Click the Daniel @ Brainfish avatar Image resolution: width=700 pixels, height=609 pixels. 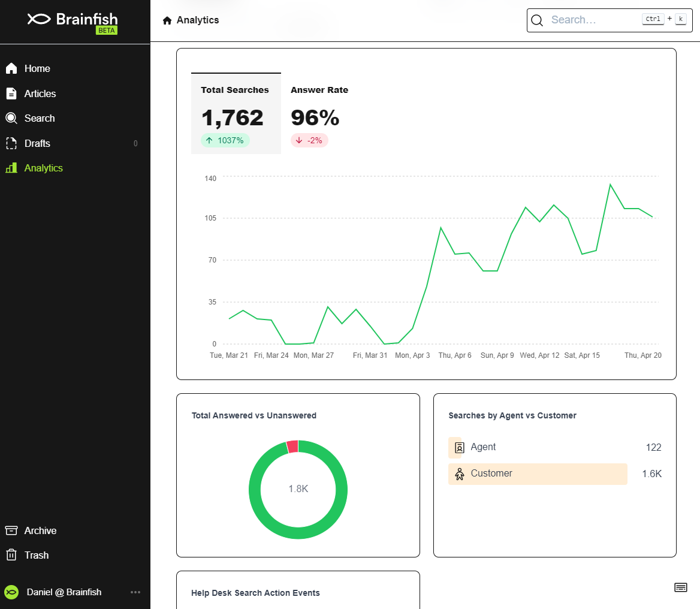(x=11, y=592)
